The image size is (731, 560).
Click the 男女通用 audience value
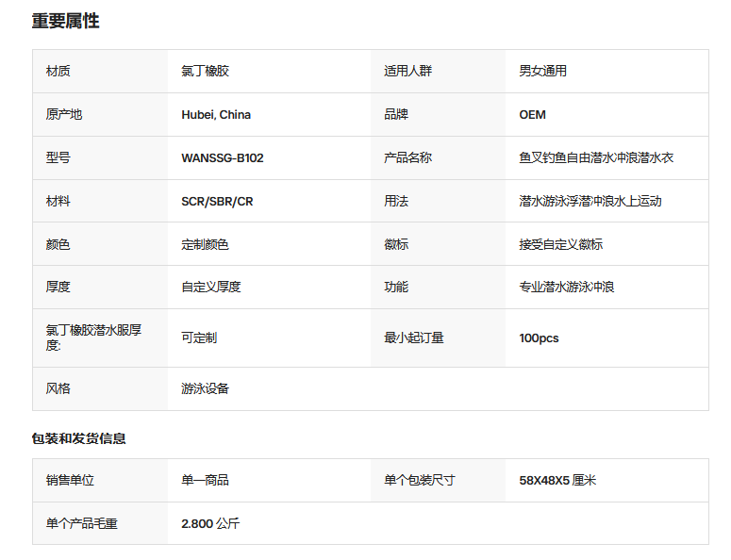tap(543, 71)
